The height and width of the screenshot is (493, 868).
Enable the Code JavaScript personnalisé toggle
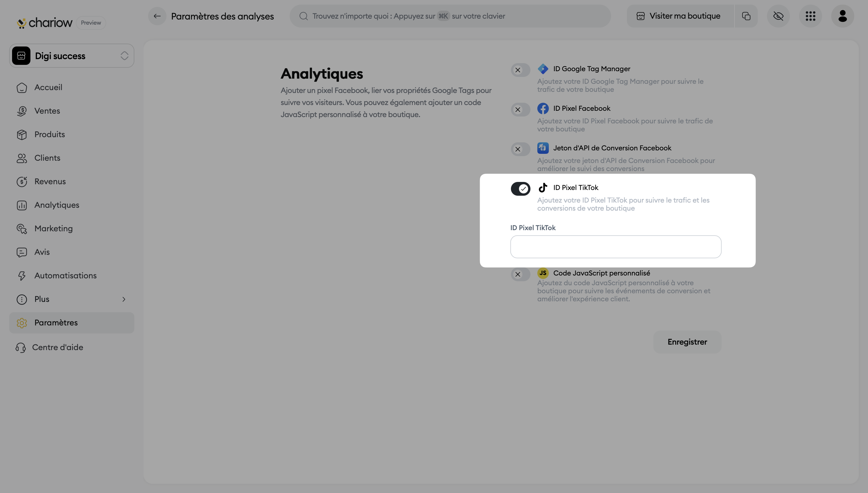click(x=520, y=274)
